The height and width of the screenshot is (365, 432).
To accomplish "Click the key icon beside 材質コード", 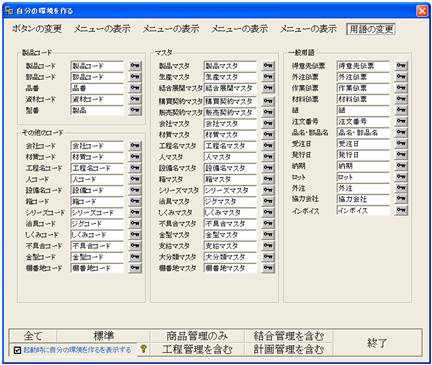I will click(135, 157).
